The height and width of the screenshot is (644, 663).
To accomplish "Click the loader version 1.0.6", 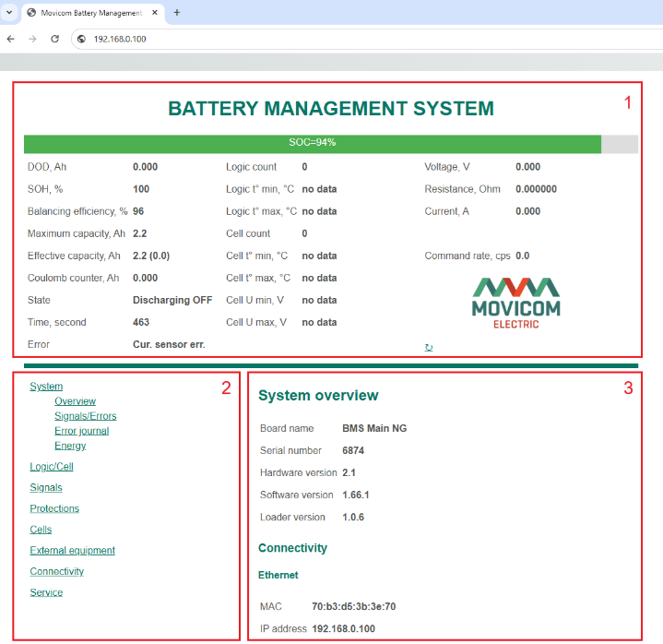I will coord(353,517).
